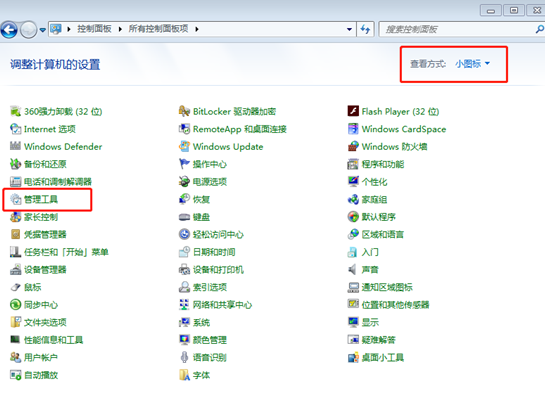This screenshot has width=545, height=412.
Task: Click the Forward navigation button
Action: pos(29,30)
